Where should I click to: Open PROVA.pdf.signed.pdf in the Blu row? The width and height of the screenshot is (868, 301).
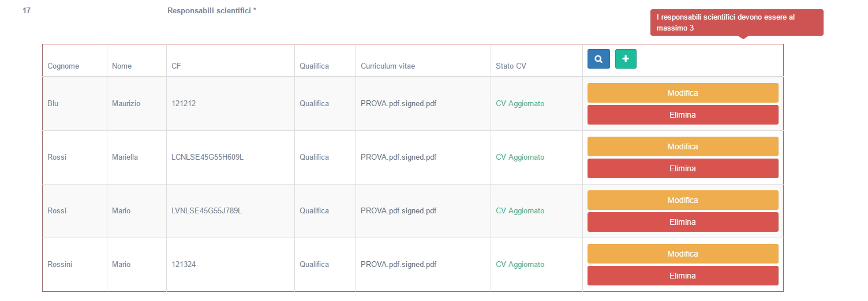[398, 104]
